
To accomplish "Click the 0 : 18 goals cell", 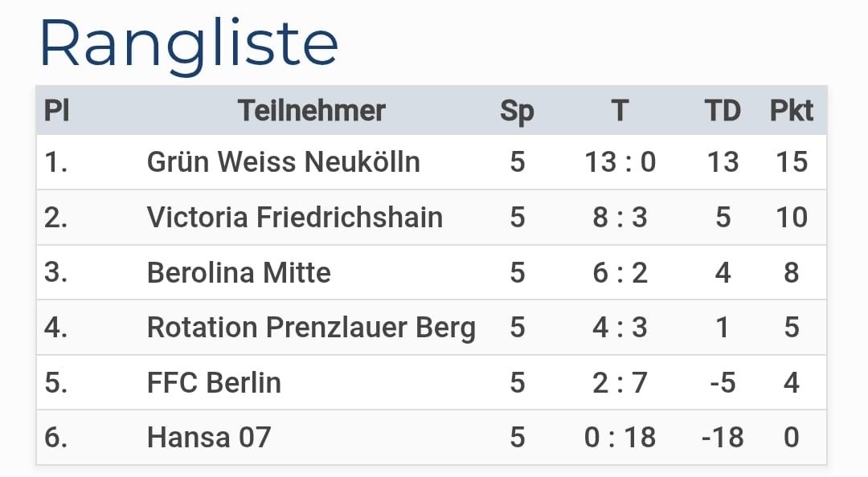I will 620,438.
